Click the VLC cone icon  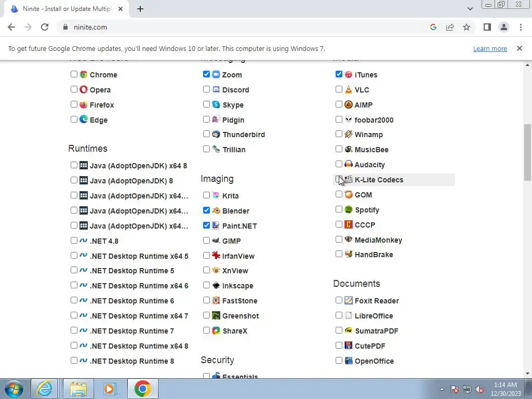(x=349, y=89)
